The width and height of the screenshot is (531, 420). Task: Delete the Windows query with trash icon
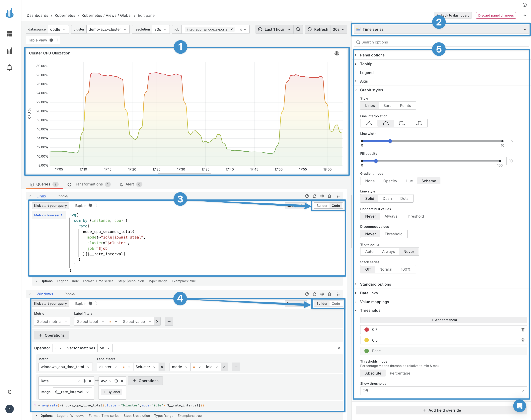[329, 294]
